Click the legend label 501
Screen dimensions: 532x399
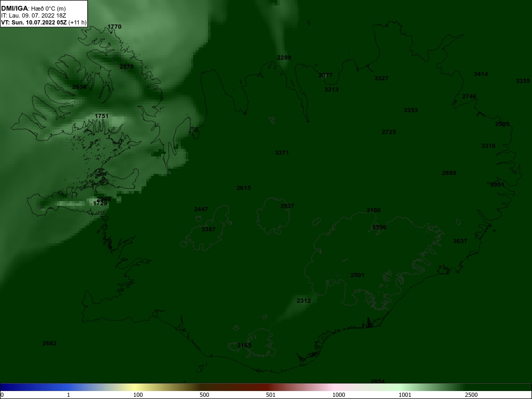coord(271,395)
